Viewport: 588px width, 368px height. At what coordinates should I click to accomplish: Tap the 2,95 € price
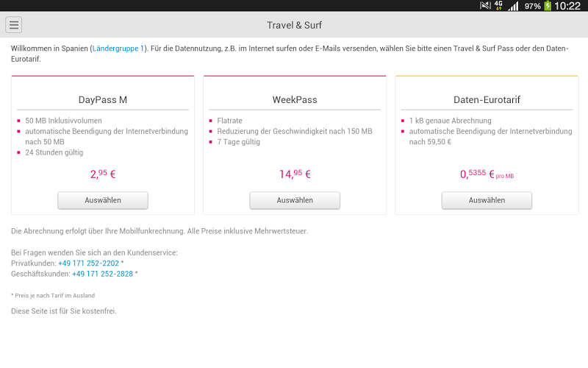tap(103, 174)
